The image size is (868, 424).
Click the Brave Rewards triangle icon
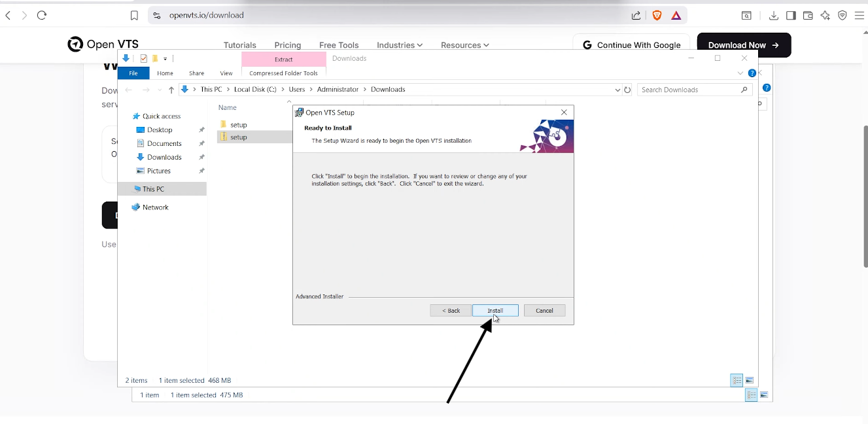676,15
